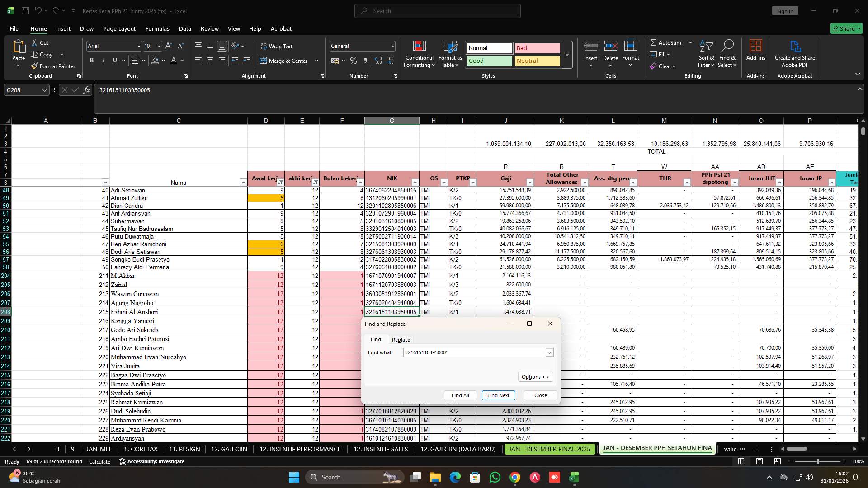Open the Format Painter
This screenshot has height=488, width=868.
[53, 66]
